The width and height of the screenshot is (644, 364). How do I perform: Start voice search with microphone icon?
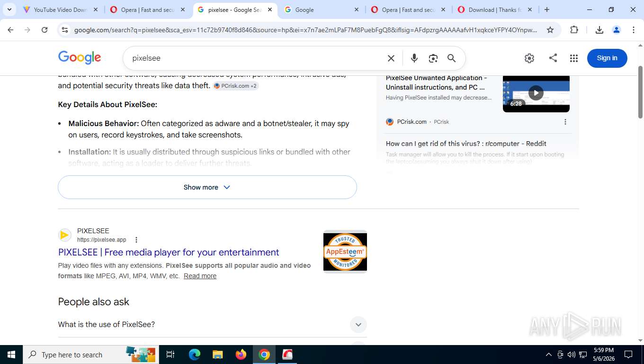coord(414,58)
